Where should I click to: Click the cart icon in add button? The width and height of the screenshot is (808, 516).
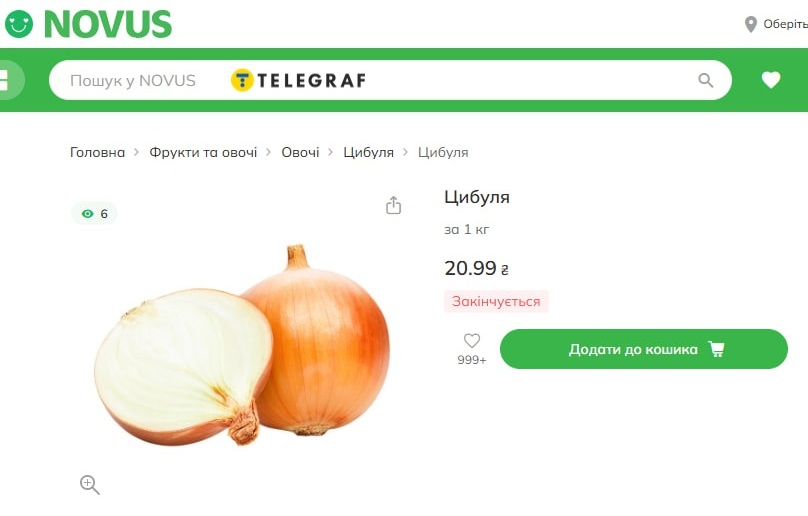click(716, 349)
